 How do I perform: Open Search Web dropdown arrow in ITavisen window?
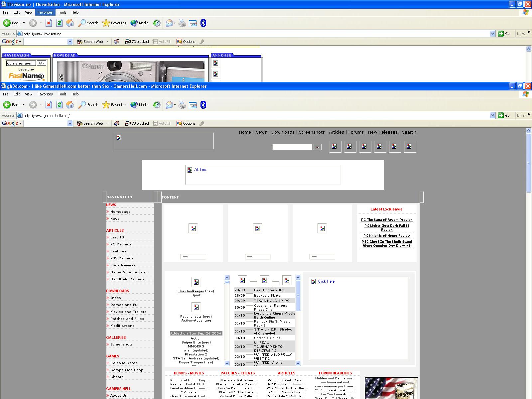pos(108,42)
